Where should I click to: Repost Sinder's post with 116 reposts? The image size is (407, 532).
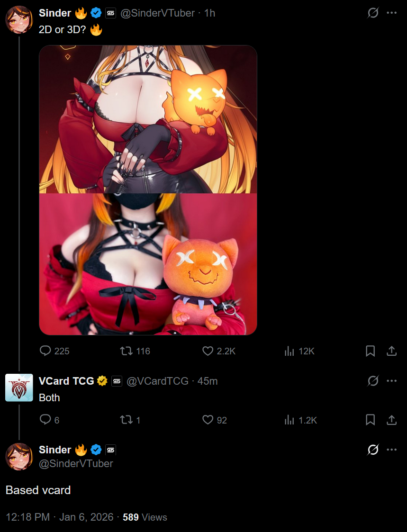click(135, 351)
